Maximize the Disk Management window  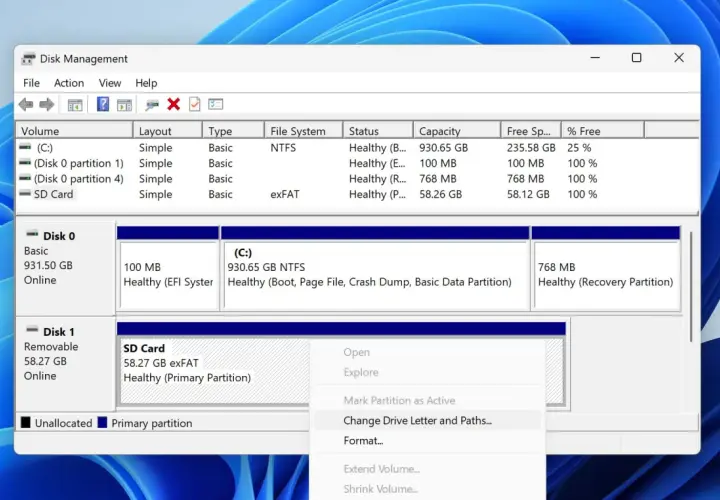[636, 58]
